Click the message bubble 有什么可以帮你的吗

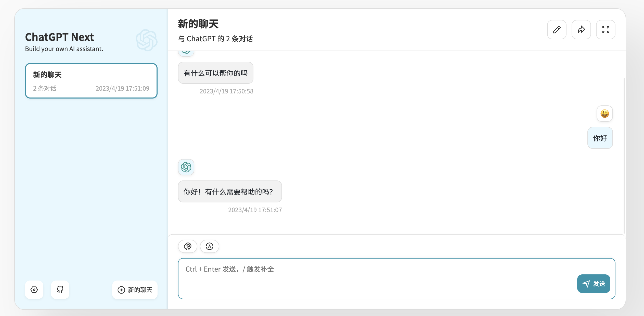pos(216,73)
